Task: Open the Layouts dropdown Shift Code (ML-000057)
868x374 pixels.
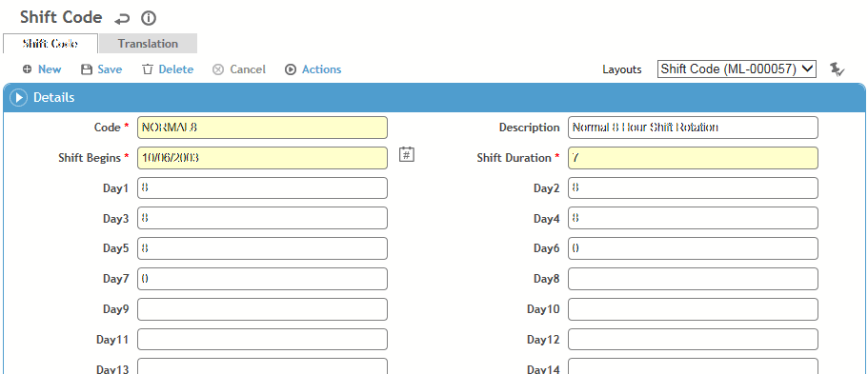Action: [737, 69]
